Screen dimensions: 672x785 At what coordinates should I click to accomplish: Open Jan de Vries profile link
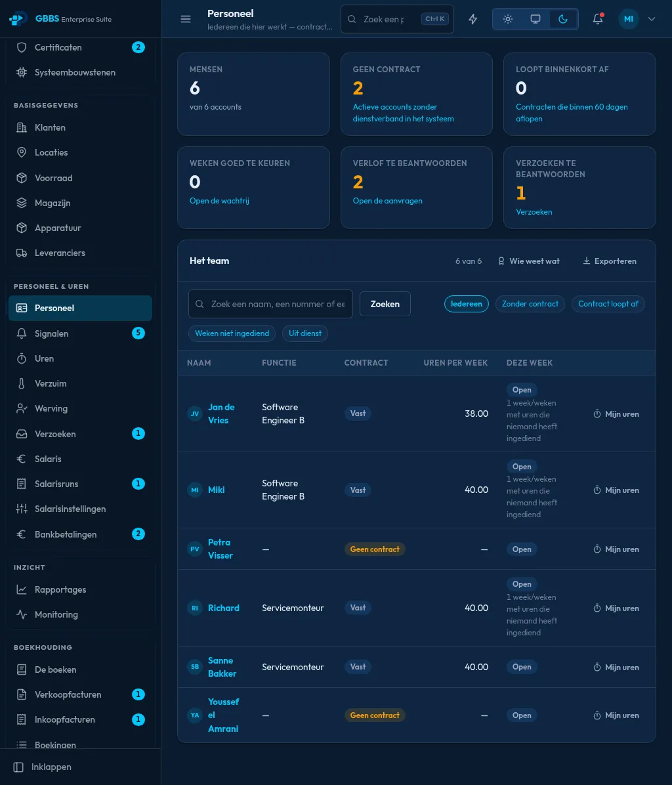[221, 414]
